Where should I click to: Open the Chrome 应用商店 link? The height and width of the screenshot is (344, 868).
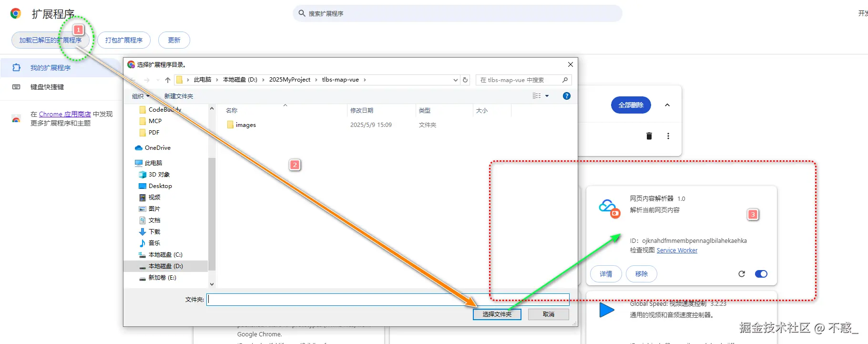coord(65,114)
